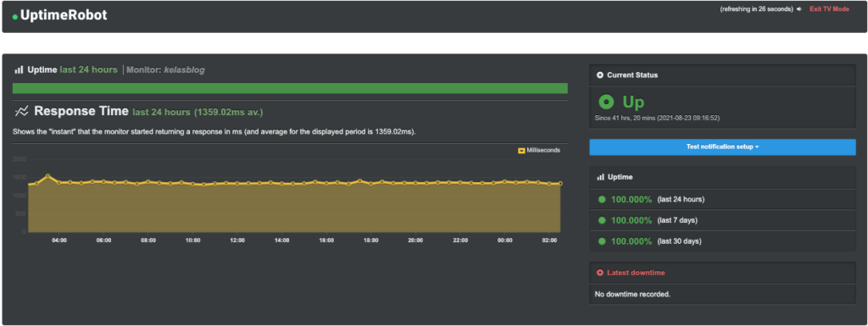Click the green uptime status bar

click(290, 88)
